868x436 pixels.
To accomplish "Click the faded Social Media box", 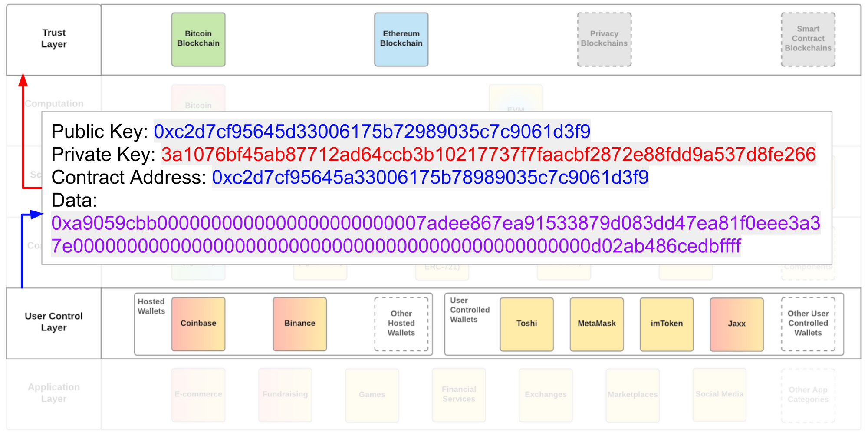I will (720, 395).
